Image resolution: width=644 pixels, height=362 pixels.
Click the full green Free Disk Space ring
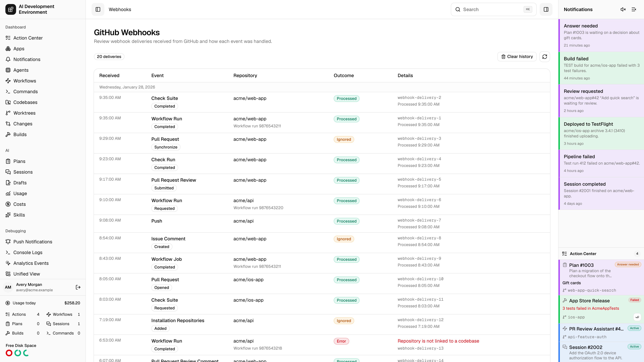(x=18, y=353)
